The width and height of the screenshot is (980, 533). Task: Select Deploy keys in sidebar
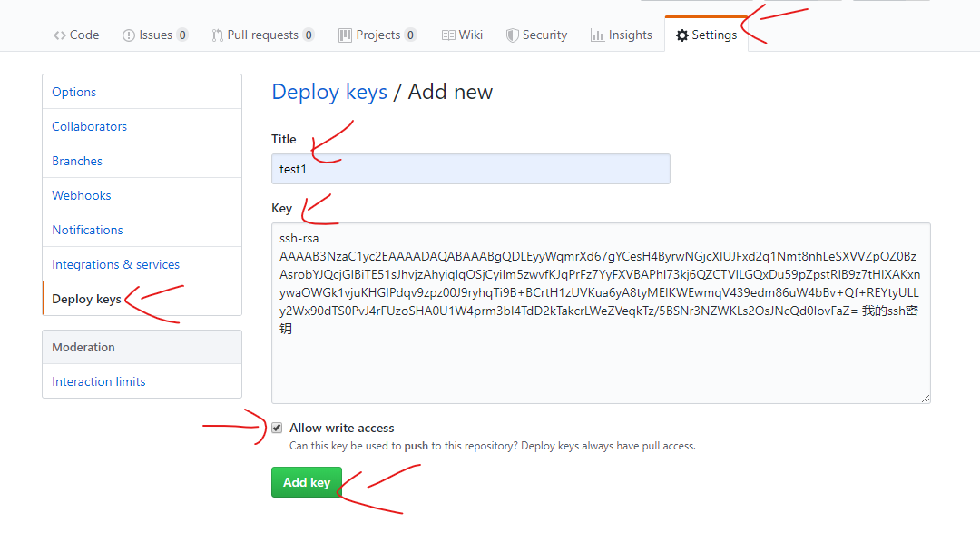(142, 299)
